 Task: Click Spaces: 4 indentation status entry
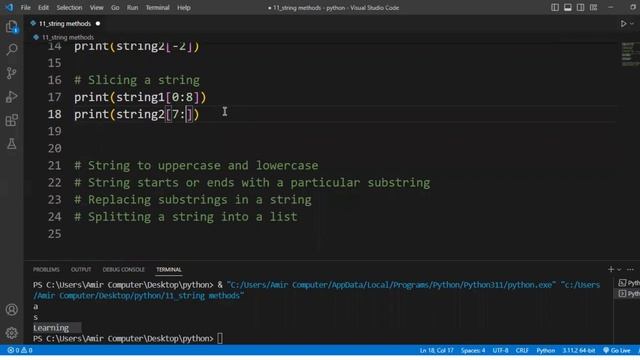tap(473, 350)
